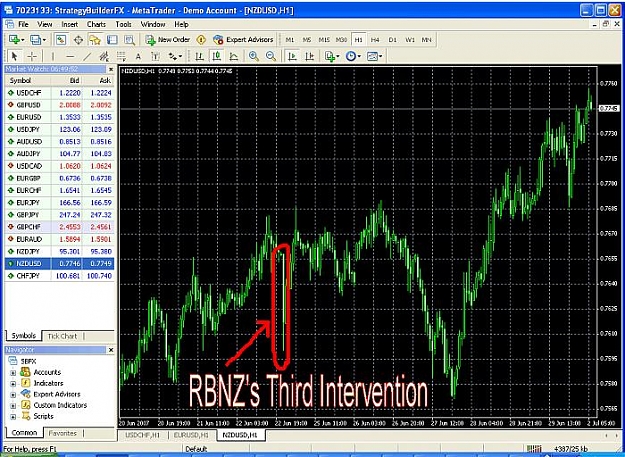The width and height of the screenshot is (625, 457).
Task: Switch to Tick Chart tab
Action: (x=62, y=336)
